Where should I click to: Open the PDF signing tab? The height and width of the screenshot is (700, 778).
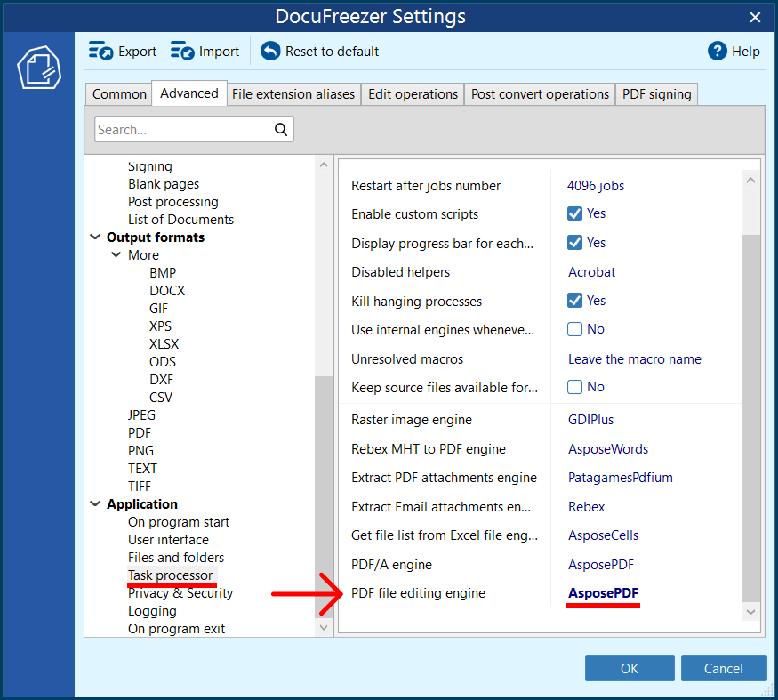[656, 93]
